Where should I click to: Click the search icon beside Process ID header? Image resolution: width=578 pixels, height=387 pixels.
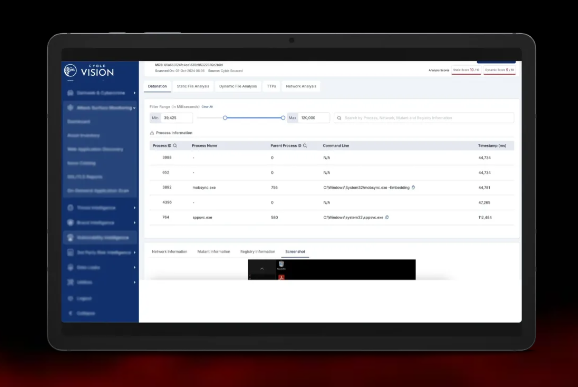(175, 146)
